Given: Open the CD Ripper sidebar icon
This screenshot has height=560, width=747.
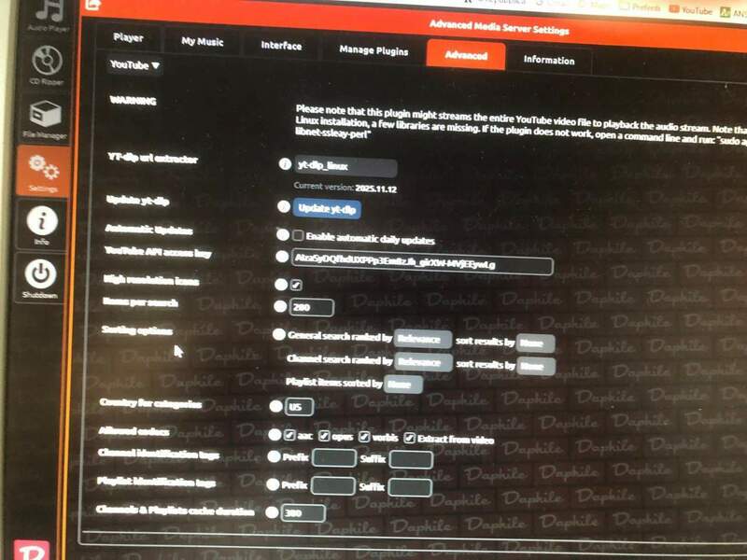Looking at the screenshot, I should [47, 64].
